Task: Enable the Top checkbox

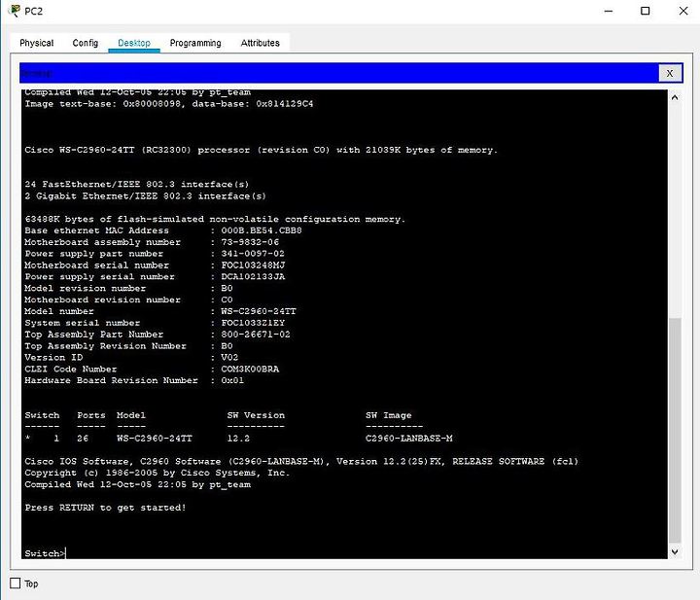Action: pos(16,583)
